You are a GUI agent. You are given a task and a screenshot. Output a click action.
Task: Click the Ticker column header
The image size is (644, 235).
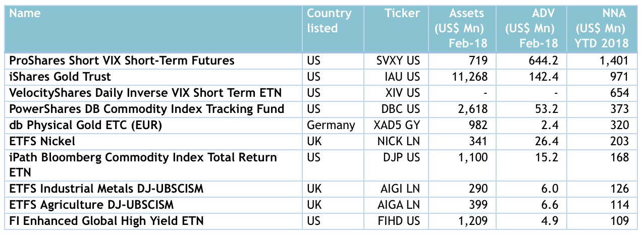[402, 14]
